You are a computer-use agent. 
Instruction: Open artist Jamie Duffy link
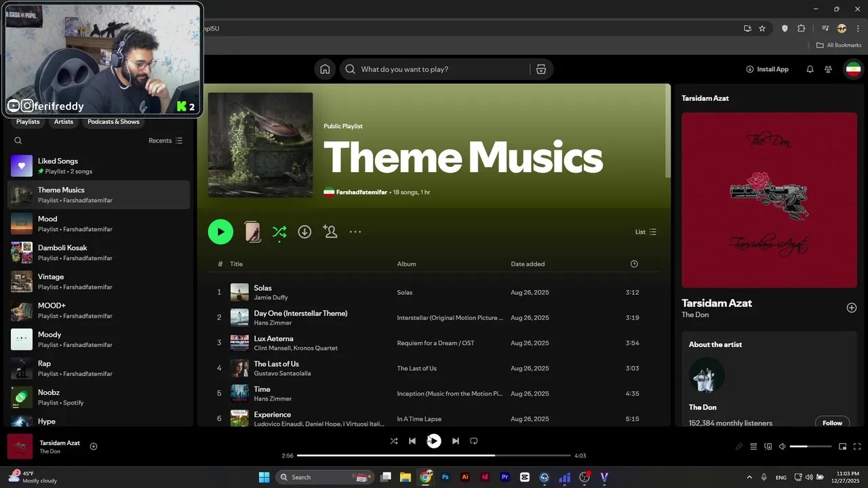tap(271, 298)
